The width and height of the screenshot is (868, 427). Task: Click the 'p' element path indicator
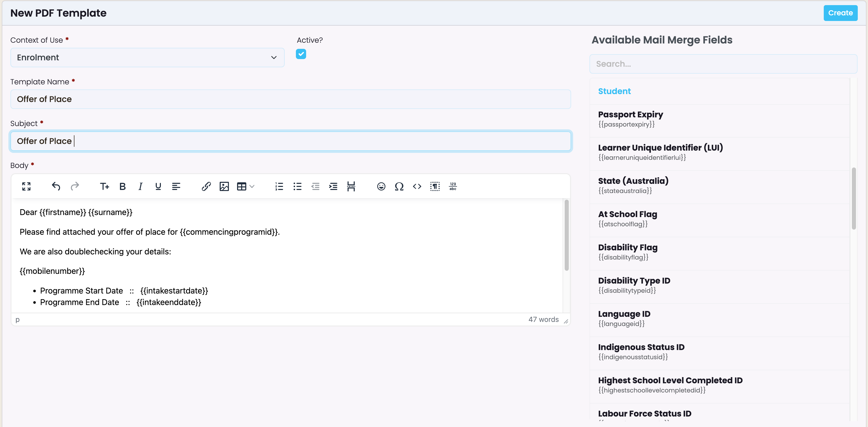(x=18, y=319)
